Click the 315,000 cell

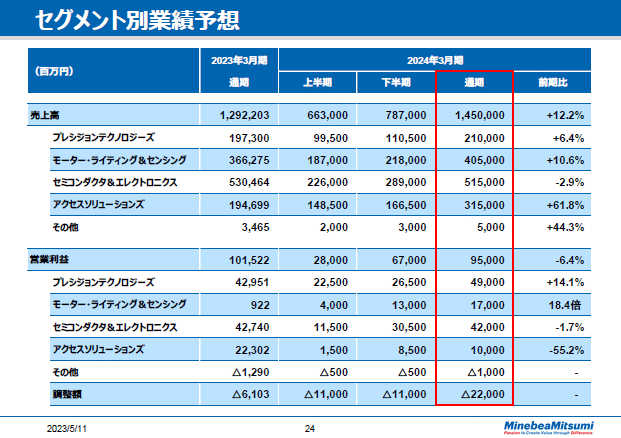[x=484, y=205]
